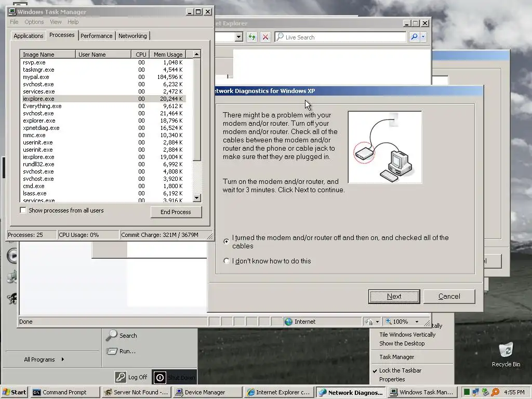Click the red X stop icon in Internet Explorer

pyautogui.click(x=265, y=37)
